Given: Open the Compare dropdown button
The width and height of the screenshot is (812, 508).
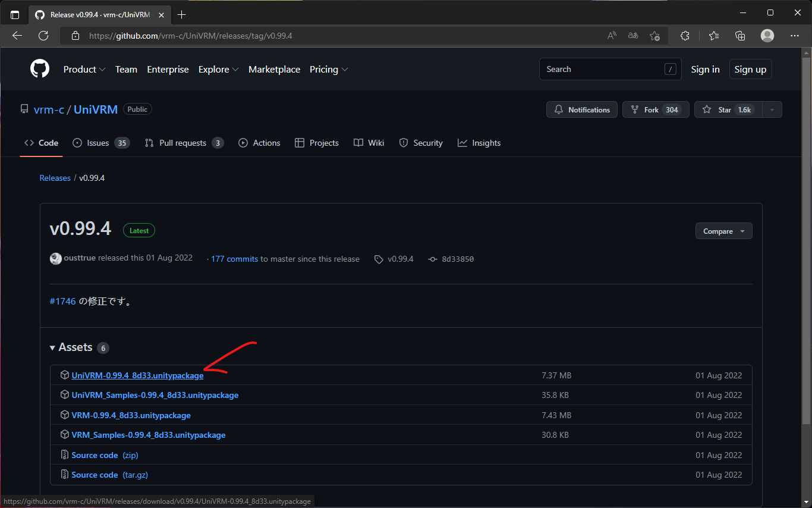Looking at the screenshot, I should pos(724,231).
